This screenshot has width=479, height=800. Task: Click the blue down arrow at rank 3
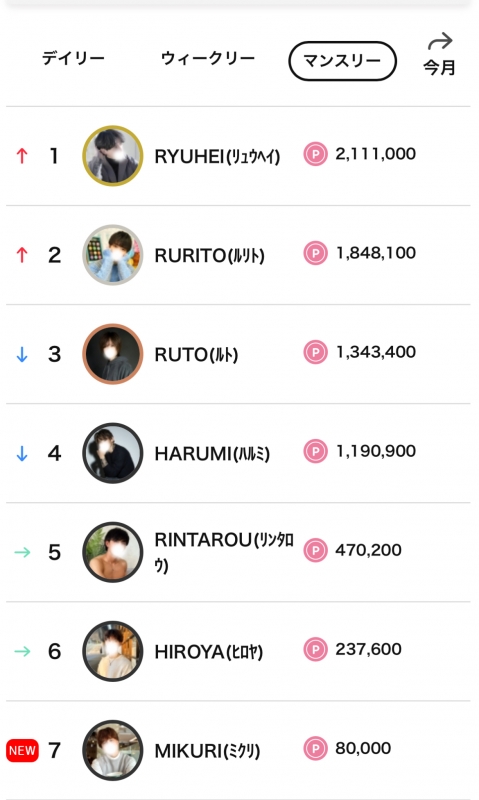22,354
